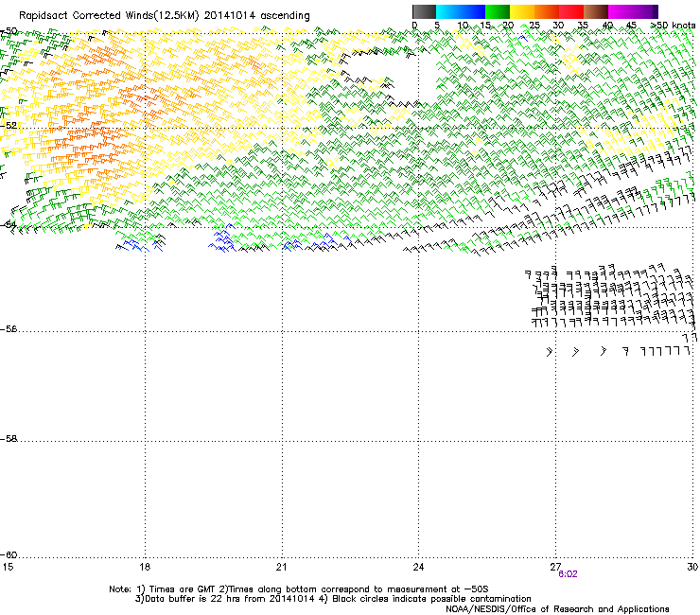Viewport: 700px width, 615px height.
Task: Click the '25' legend scale label
Action: 534,26
